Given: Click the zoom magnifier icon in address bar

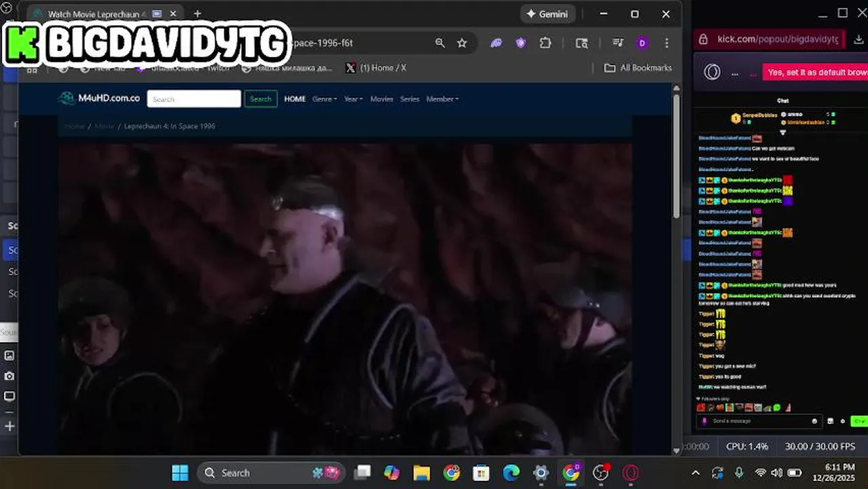Looking at the screenshot, I should [x=440, y=43].
